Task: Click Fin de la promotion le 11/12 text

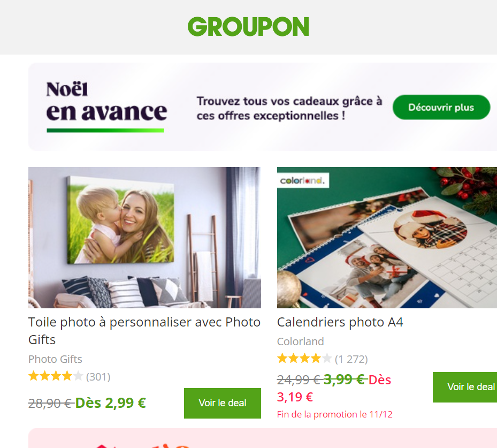Action: (x=335, y=414)
